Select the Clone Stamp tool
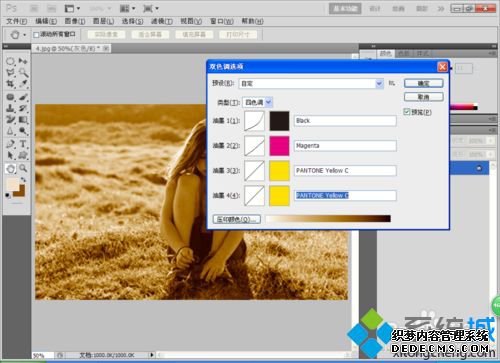 coord(10,108)
